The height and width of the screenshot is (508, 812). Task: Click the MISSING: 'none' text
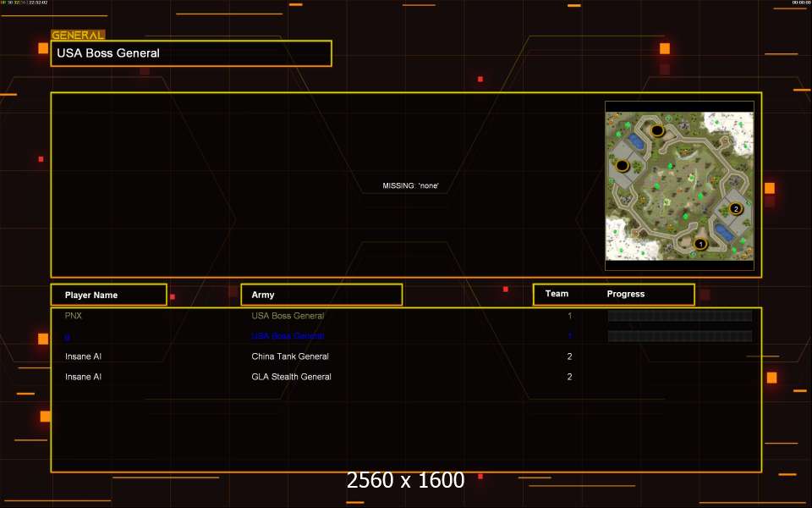coord(411,185)
